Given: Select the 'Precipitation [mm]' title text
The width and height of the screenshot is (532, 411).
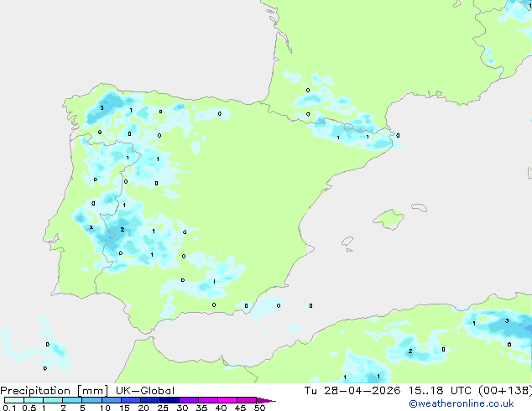Looking at the screenshot, I should pyautogui.click(x=55, y=390).
